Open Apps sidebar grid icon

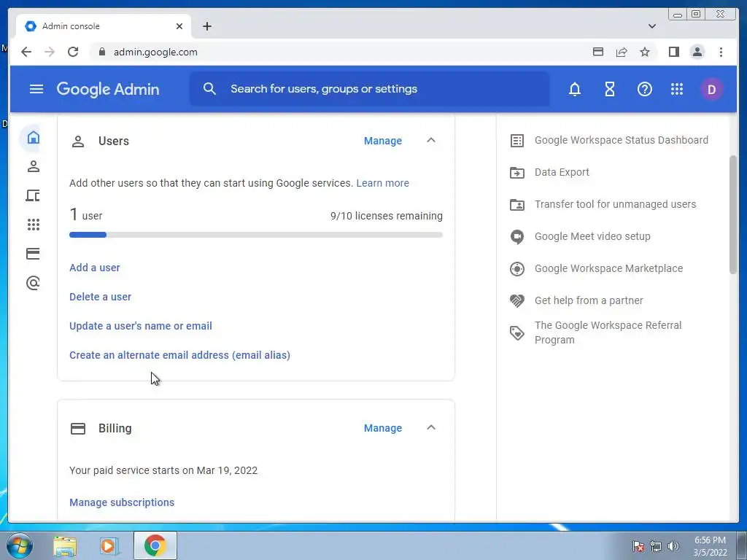34,225
